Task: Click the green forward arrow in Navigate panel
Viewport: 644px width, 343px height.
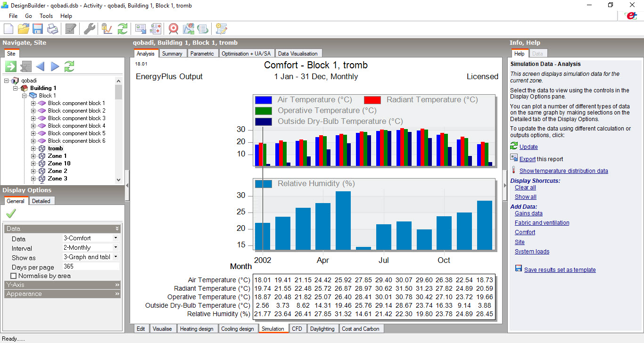Action: point(11,66)
